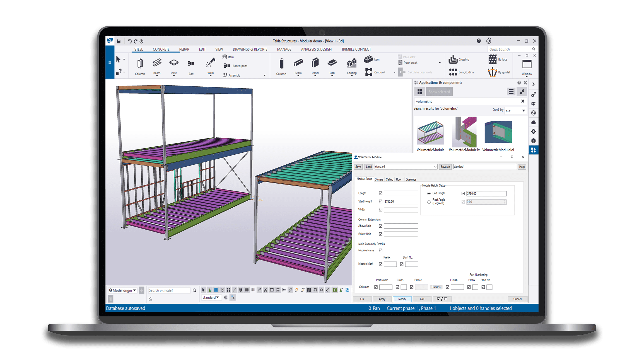Click the undo arrow icon
644x362 pixels.
pyautogui.click(x=130, y=41)
